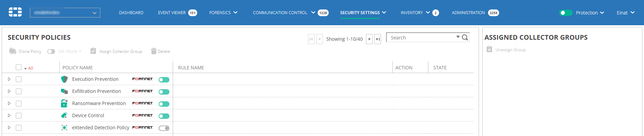
Task: Click the search magnifier icon
Action: click(x=465, y=38)
